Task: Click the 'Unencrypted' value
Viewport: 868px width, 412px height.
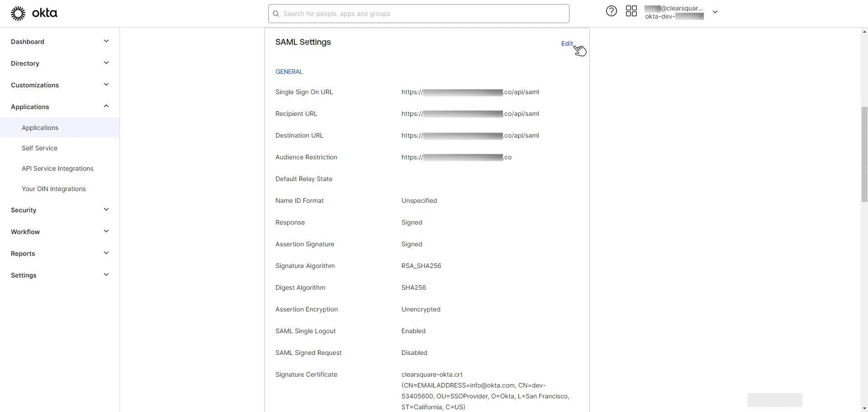Action: 421,309
